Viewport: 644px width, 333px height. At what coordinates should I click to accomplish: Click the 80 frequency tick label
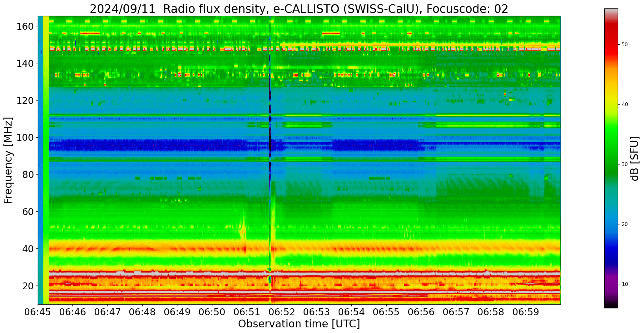pyautogui.click(x=28, y=174)
